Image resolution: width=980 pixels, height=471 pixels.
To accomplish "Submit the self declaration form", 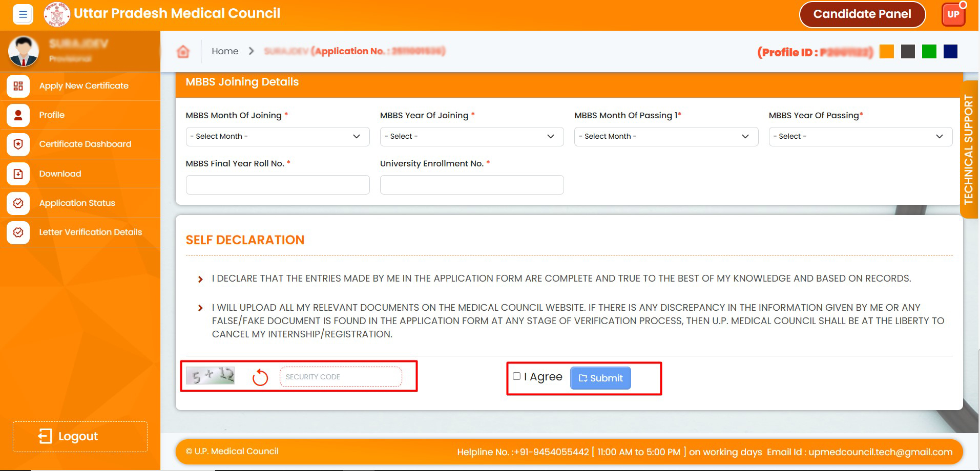I will tap(600, 378).
